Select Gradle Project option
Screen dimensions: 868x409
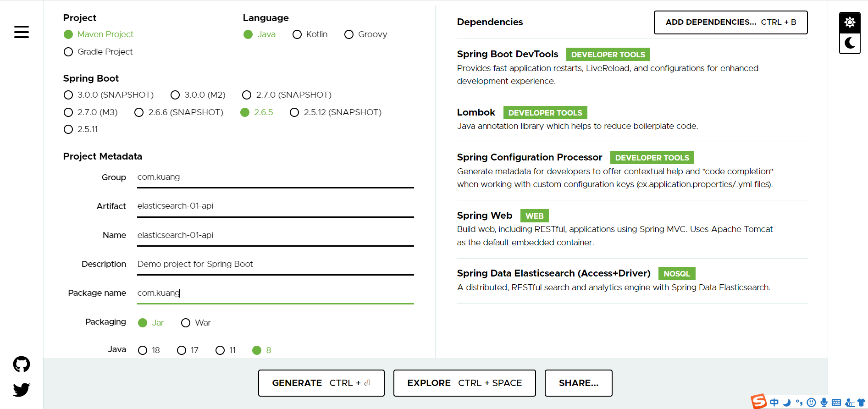point(98,52)
